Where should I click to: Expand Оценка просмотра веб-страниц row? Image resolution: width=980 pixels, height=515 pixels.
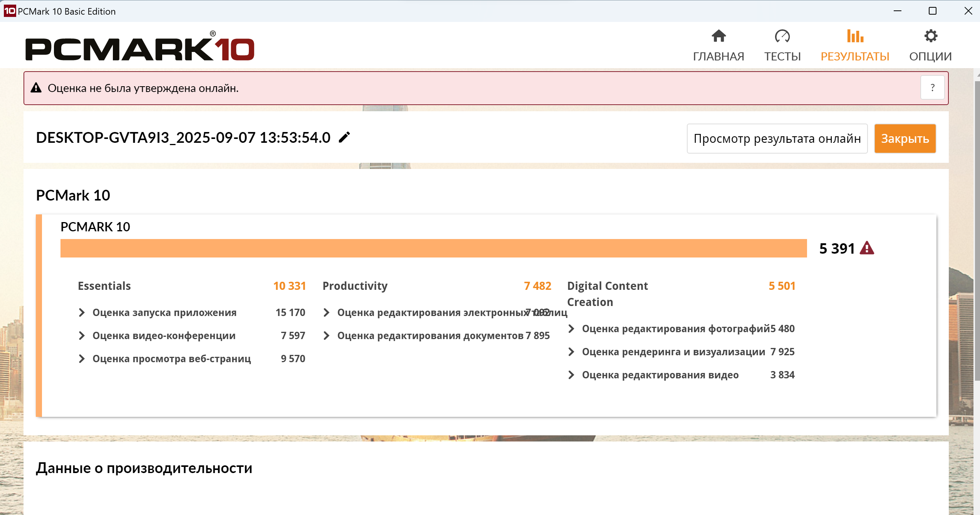click(x=82, y=359)
